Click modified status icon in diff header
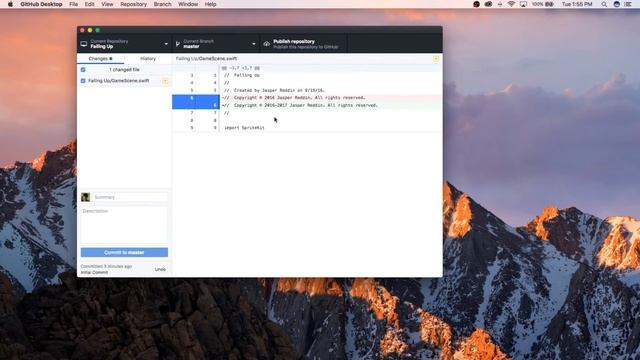The height and width of the screenshot is (360, 640). (x=436, y=59)
